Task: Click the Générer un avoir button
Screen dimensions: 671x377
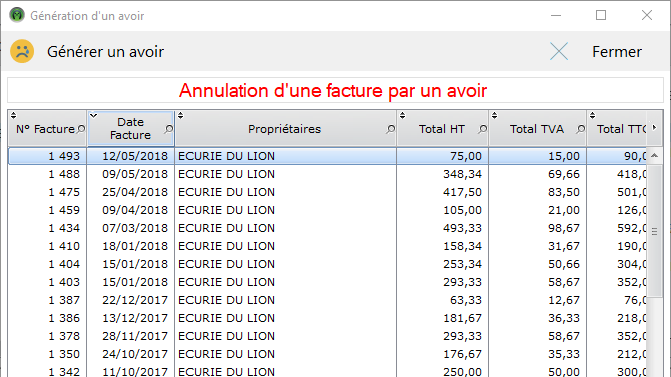Action: tap(105, 52)
